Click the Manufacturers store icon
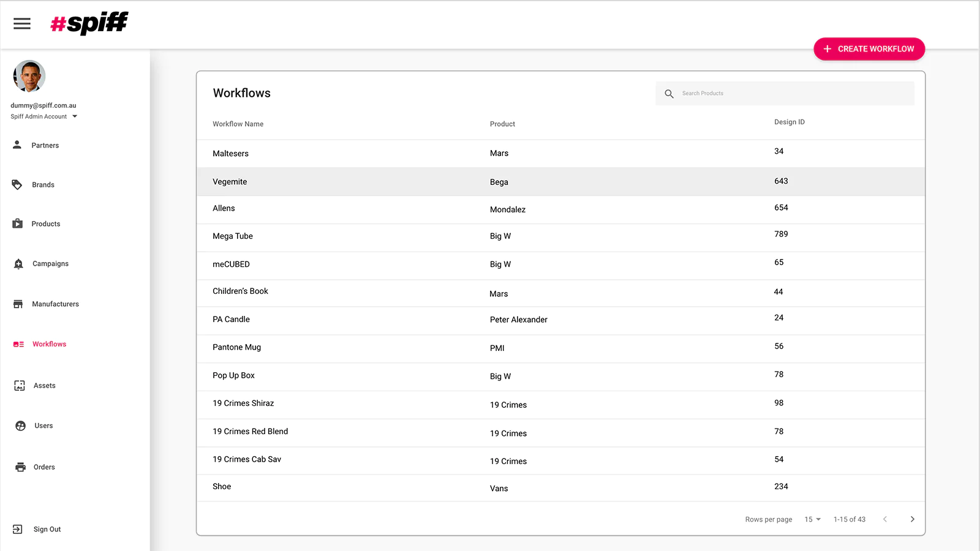Screen dimensions: 980x551 (18, 304)
